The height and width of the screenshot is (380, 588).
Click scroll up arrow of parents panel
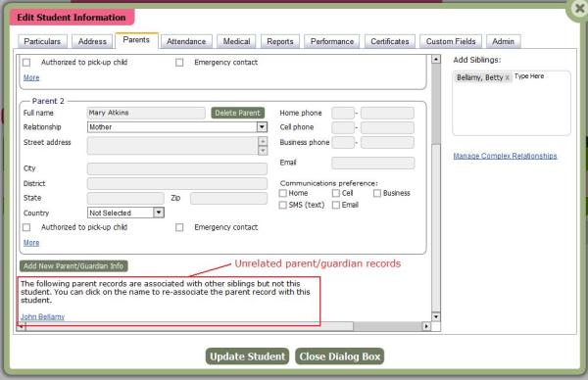436,59
